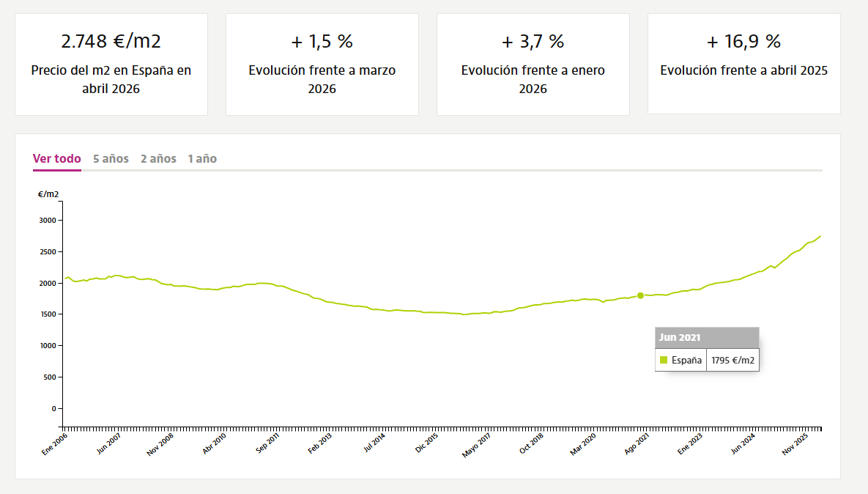Click the '€/m2' axis unit label
This screenshot has height=494, width=868.
pyautogui.click(x=48, y=194)
